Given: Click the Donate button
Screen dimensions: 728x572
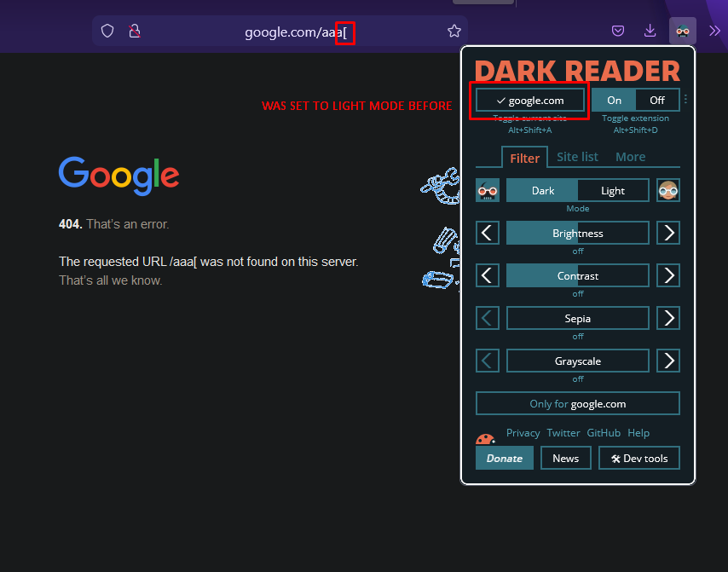Looking at the screenshot, I should coord(504,459).
